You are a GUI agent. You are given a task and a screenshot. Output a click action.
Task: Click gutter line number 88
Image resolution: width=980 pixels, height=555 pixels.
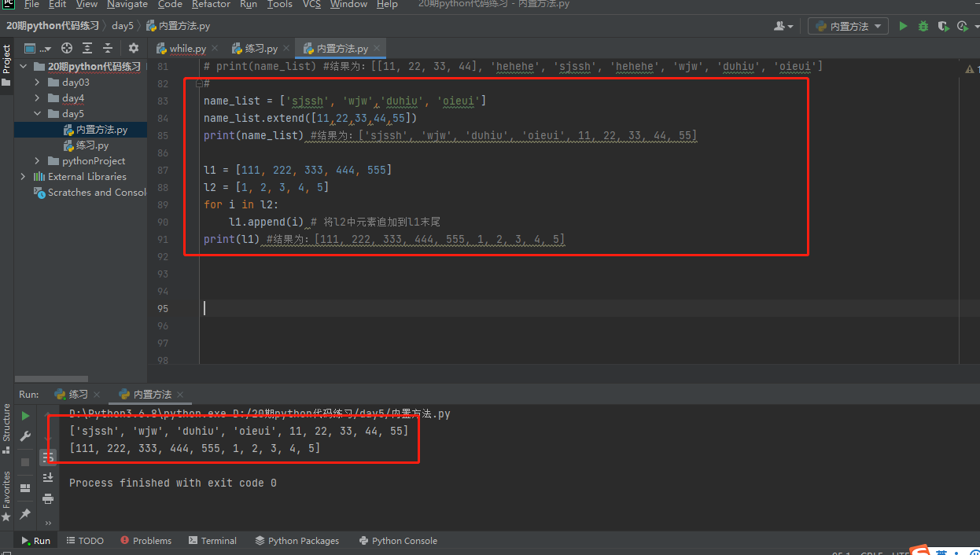coord(163,187)
